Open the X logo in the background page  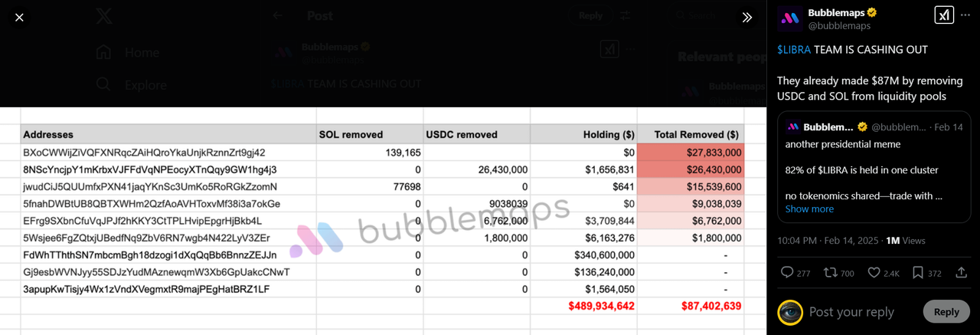105,17
